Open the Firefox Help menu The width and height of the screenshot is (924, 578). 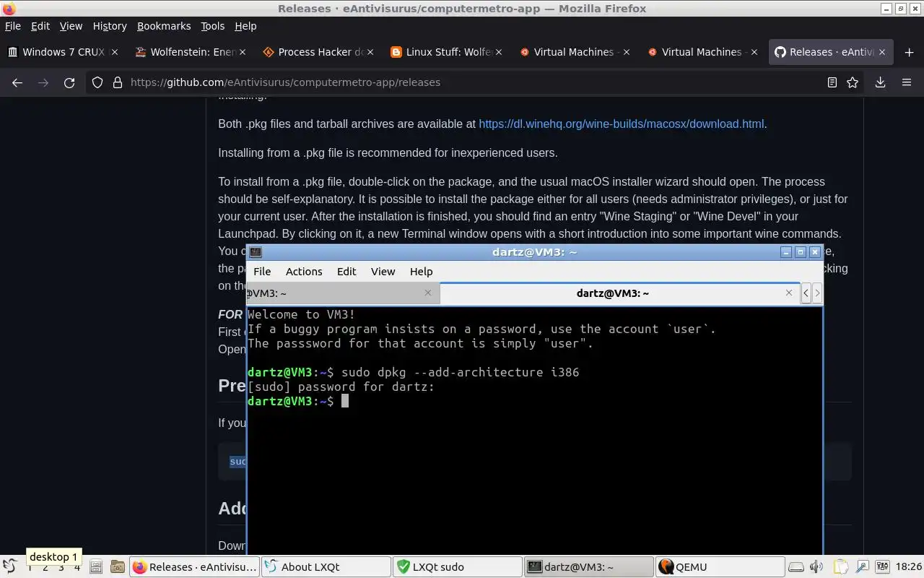(x=245, y=26)
